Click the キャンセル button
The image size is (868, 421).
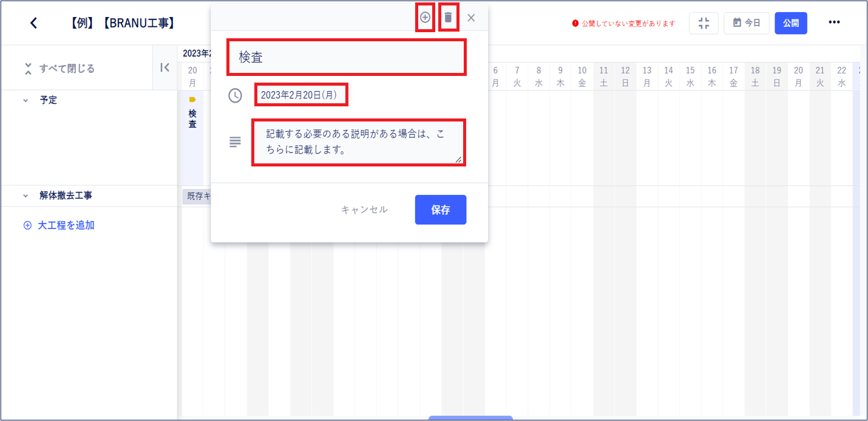(x=364, y=210)
